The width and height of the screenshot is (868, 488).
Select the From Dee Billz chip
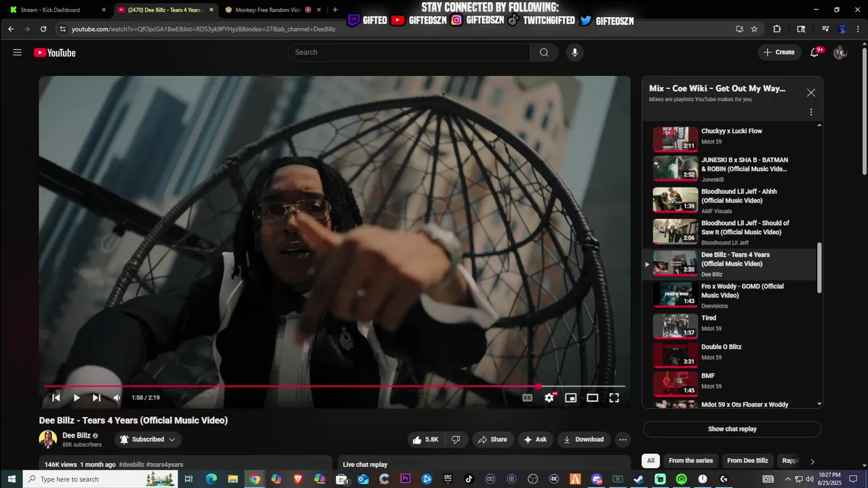[x=747, y=461]
